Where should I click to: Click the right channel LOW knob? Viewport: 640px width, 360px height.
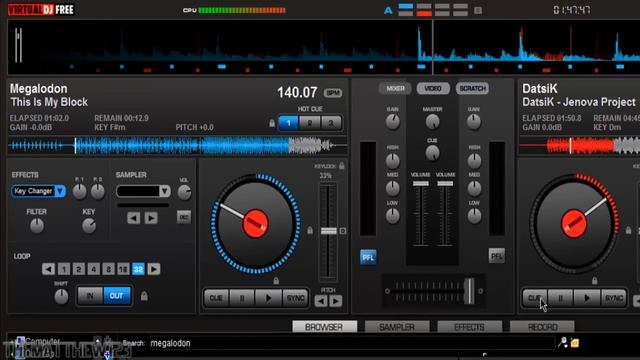tap(474, 216)
